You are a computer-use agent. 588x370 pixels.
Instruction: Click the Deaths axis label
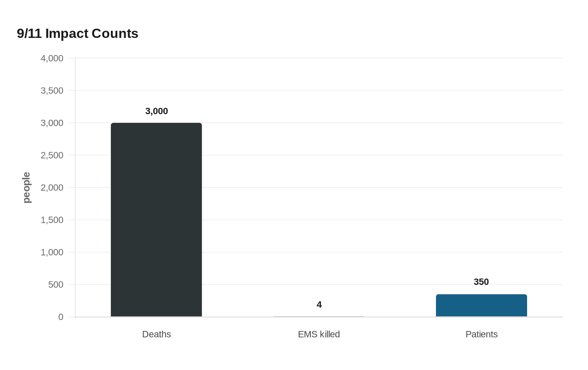157,334
